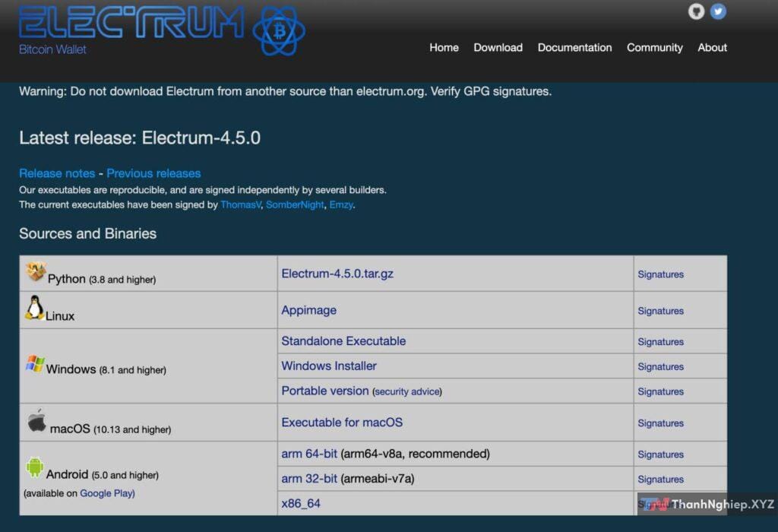Click the 'macOS (10.13 and higher)' label
The image size is (778, 532).
click(x=110, y=429)
